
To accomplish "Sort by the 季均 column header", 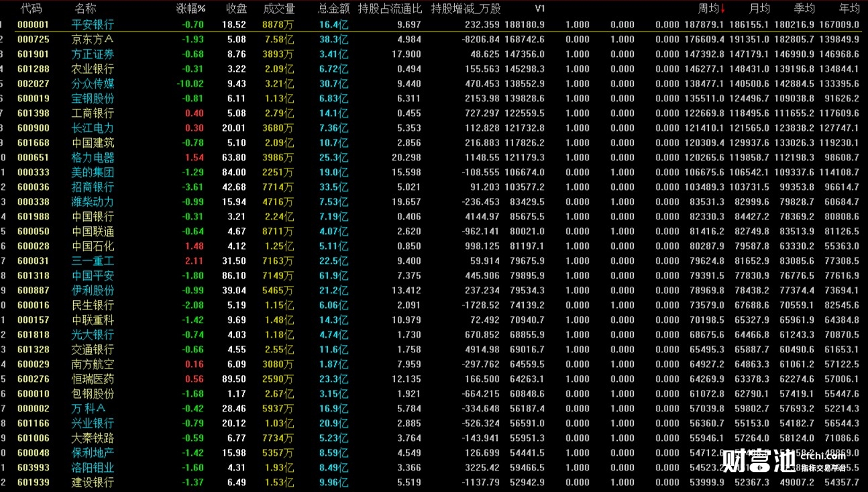I will 804,9.
